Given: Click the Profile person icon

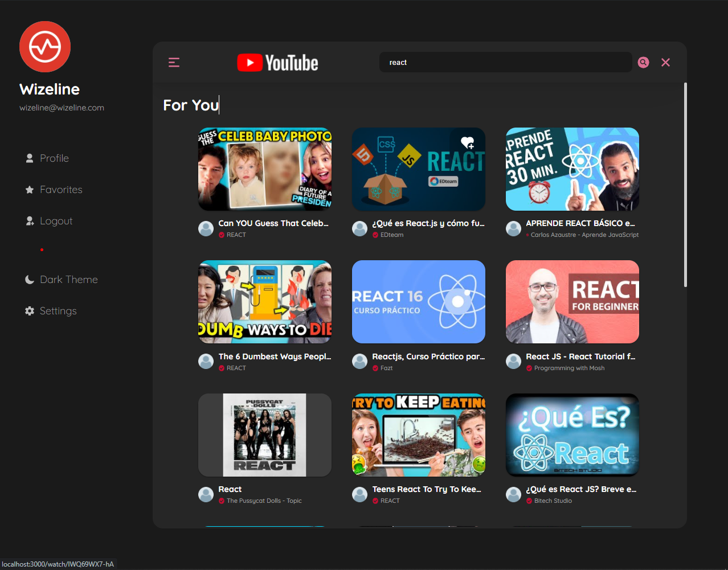Looking at the screenshot, I should click(30, 158).
